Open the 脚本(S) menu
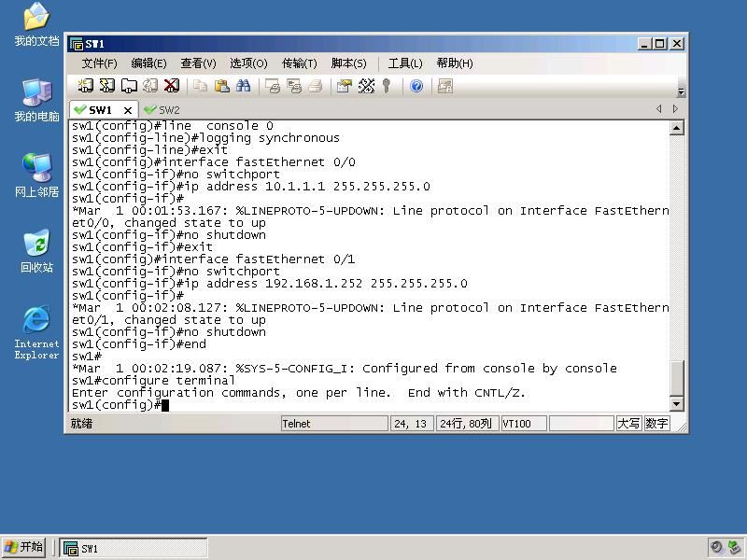 tap(348, 63)
